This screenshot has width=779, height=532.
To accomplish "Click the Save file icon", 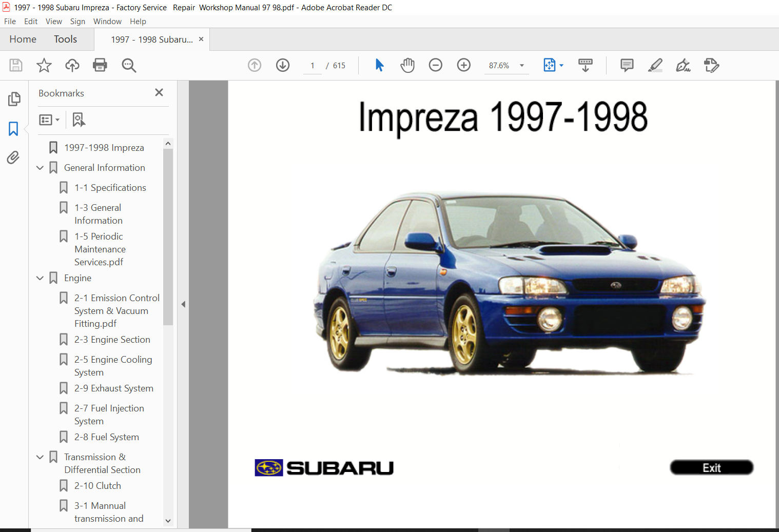I will coord(16,65).
